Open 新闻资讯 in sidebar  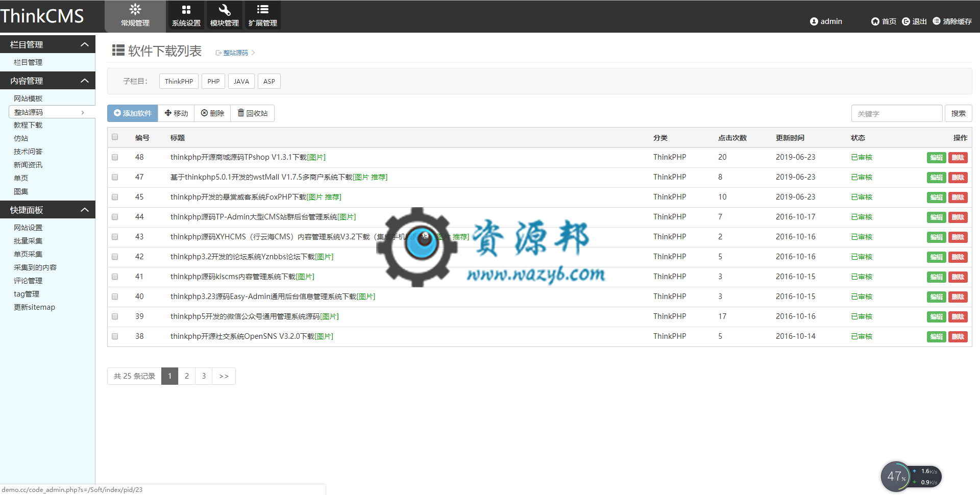pos(28,165)
